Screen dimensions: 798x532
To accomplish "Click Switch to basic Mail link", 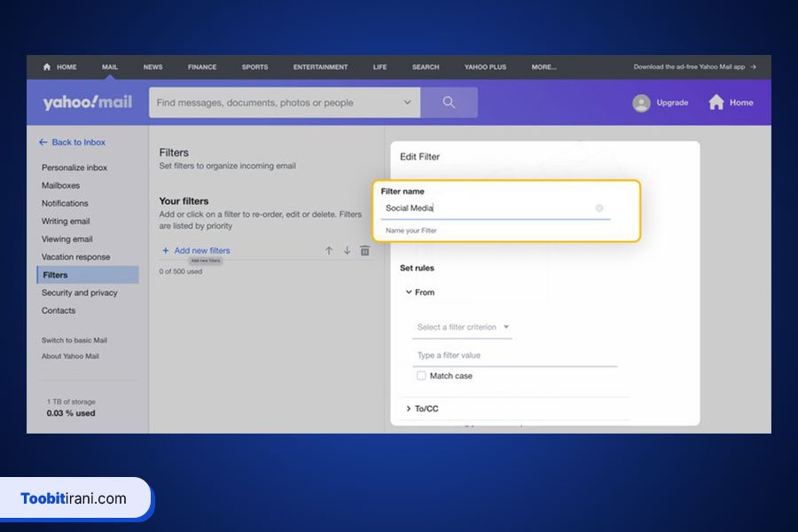I will [x=74, y=340].
